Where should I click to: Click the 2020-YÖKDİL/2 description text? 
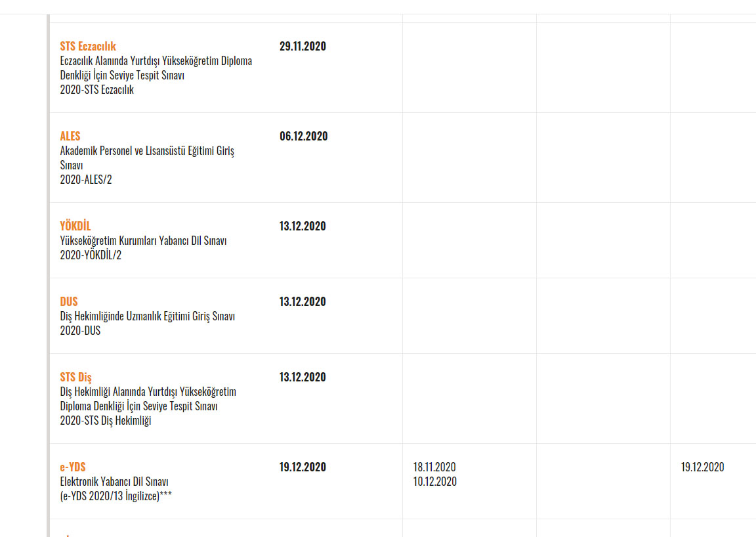[91, 255]
